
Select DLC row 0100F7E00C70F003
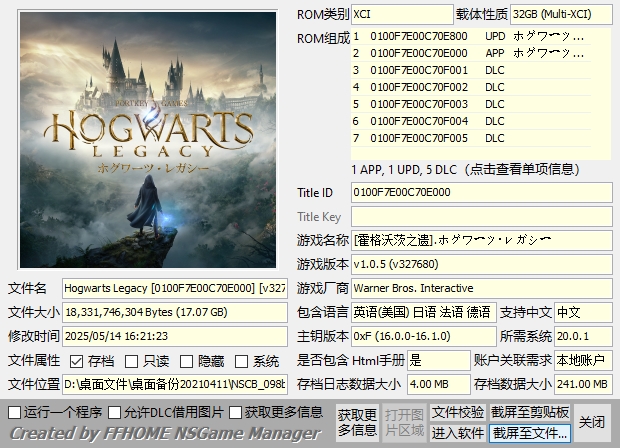[x=471, y=104]
